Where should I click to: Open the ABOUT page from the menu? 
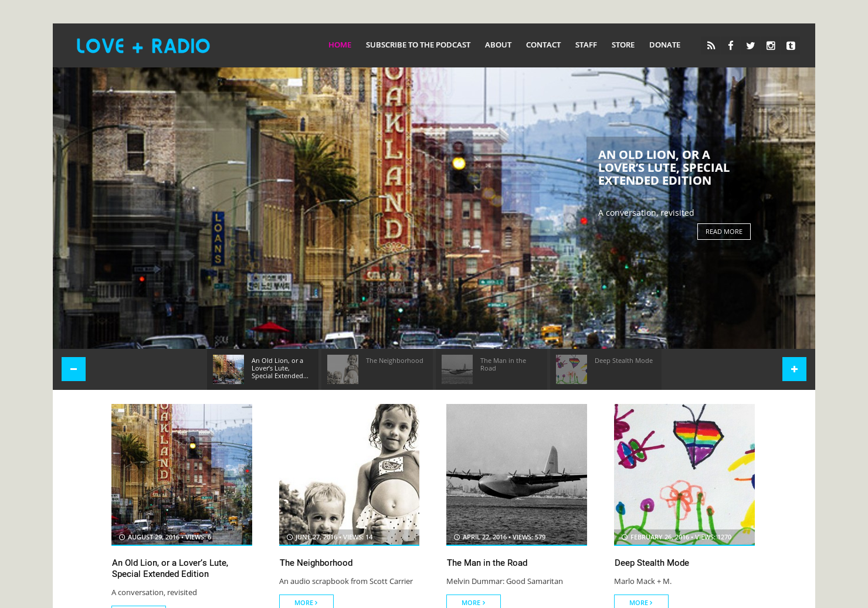click(x=498, y=45)
